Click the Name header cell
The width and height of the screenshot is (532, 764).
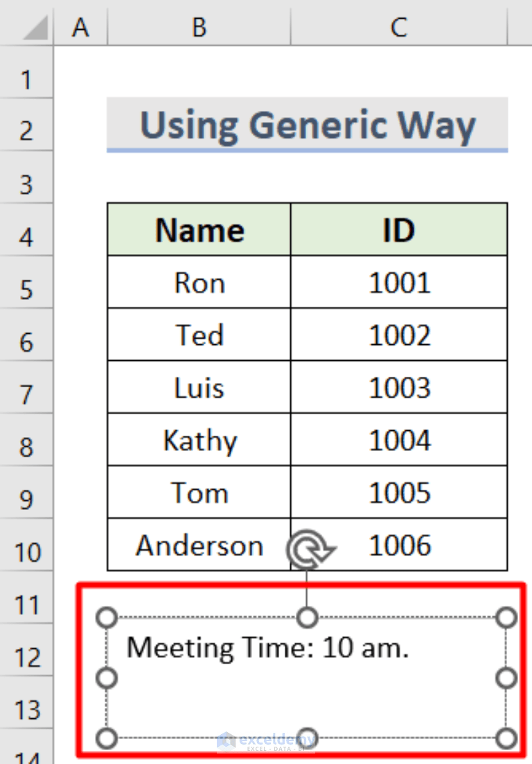coord(198,229)
